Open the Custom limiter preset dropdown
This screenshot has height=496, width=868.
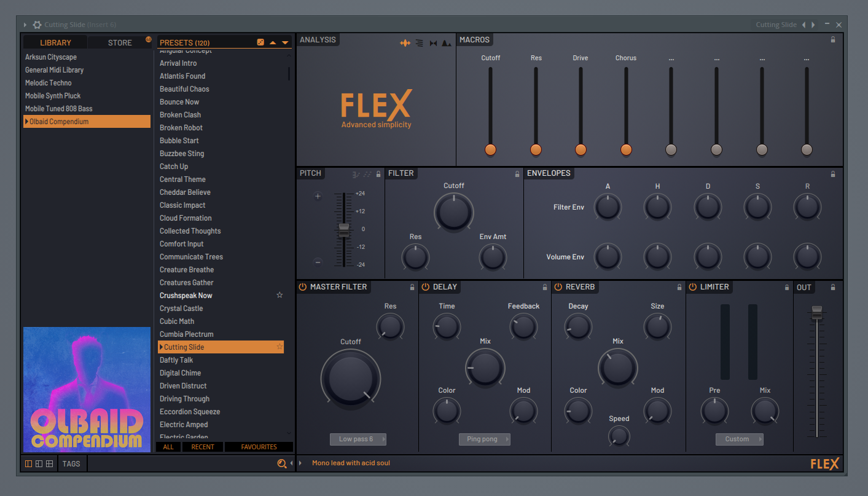740,439
